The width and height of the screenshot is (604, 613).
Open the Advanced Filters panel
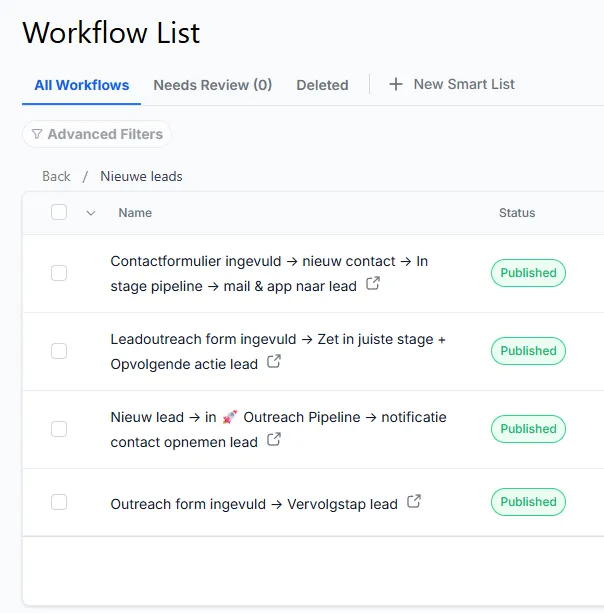[x=104, y=134]
